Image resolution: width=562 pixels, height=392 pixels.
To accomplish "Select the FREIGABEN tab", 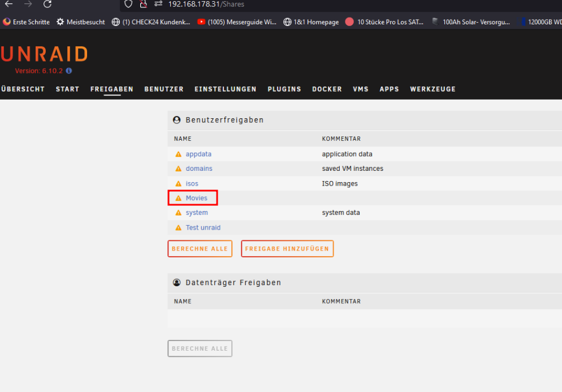I will pos(112,89).
